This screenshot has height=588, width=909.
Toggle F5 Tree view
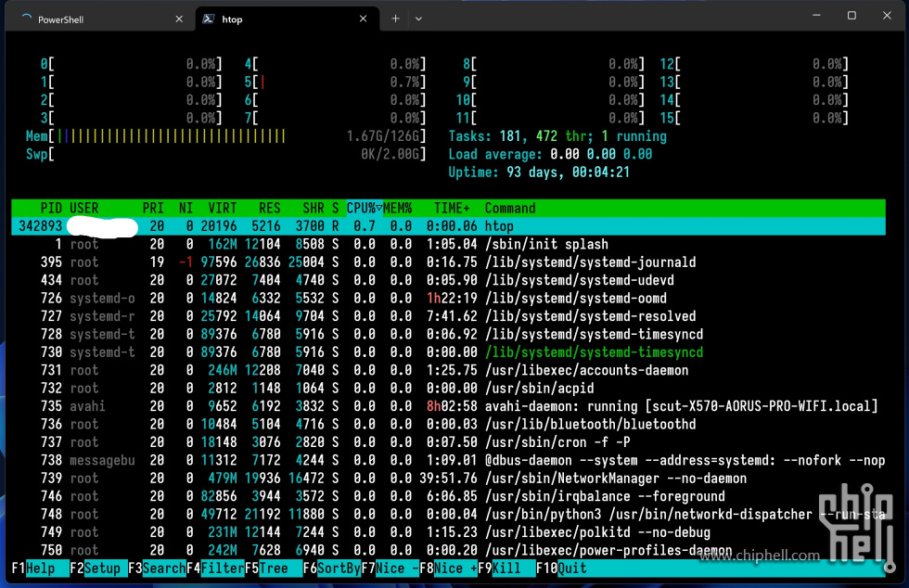[274, 569]
